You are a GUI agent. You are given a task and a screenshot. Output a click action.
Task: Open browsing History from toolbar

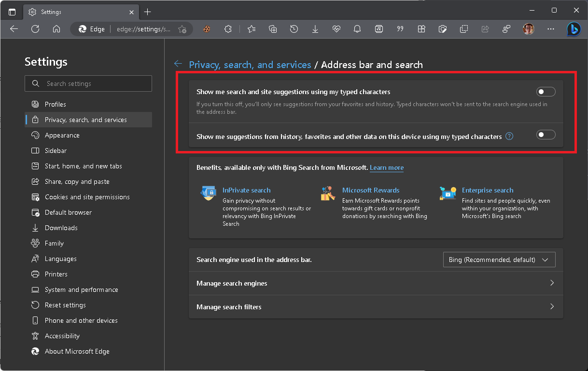coord(294,29)
